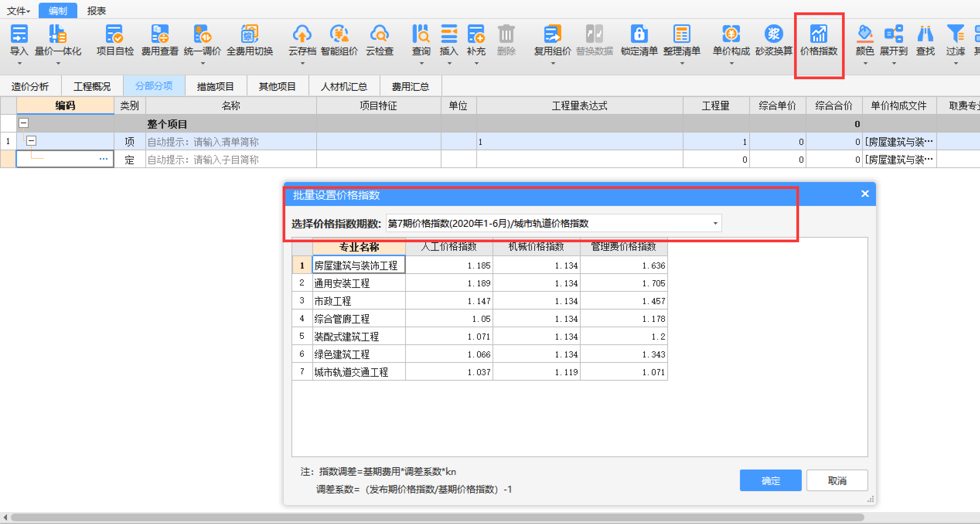The height and width of the screenshot is (524, 980).
Task: Click 确定 to confirm price index
Action: point(770,480)
